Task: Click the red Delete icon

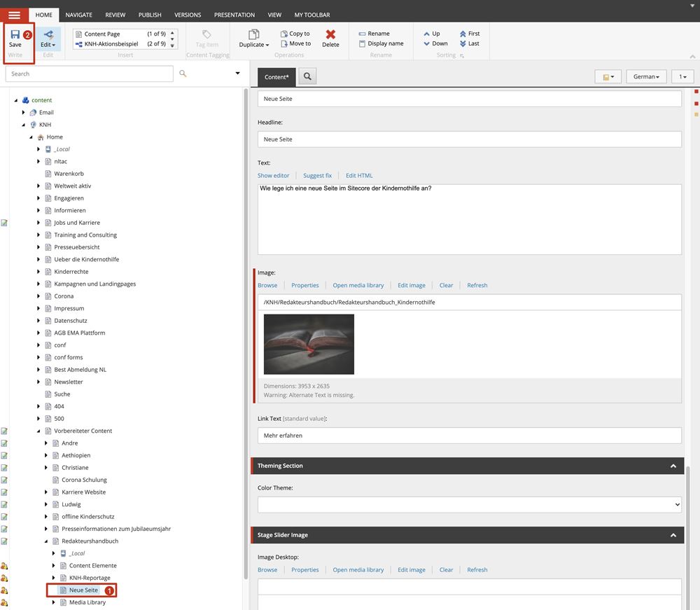Action: (330, 34)
